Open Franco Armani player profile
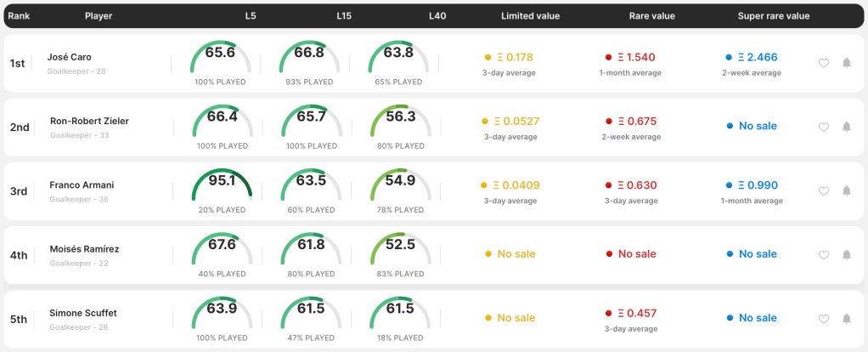 point(82,185)
